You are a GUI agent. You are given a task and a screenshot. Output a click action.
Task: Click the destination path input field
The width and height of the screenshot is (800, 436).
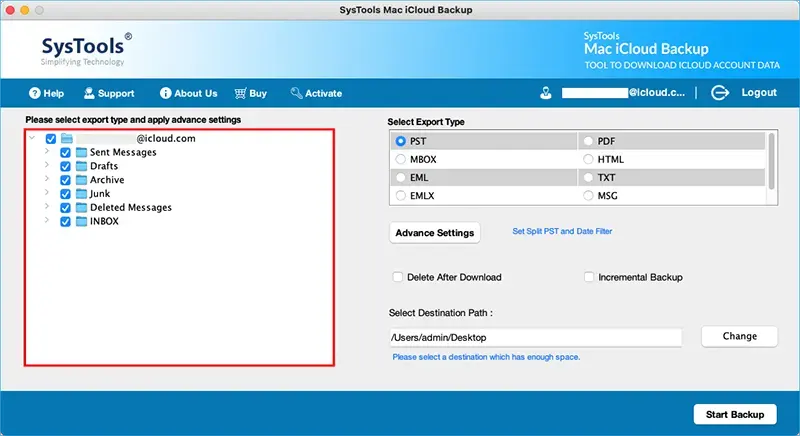point(535,337)
